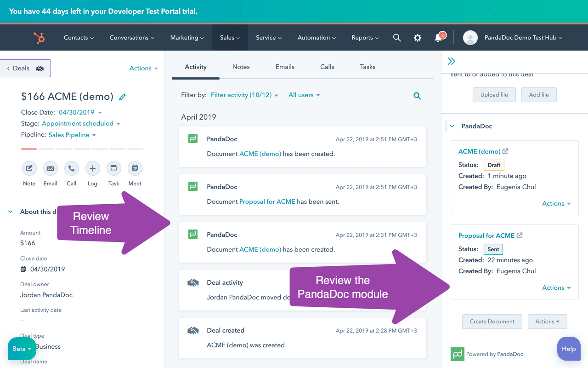Open the settings gear icon
The width and height of the screenshot is (588, 368).
pyautogui.click(x=418, y=38)
